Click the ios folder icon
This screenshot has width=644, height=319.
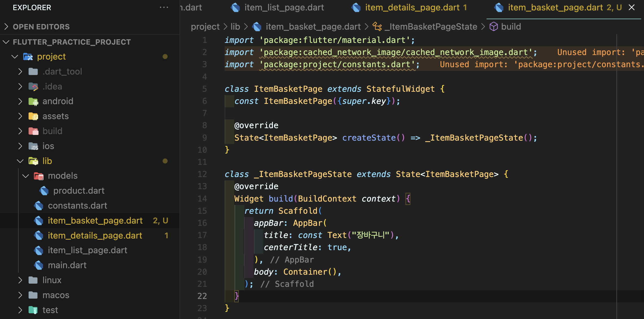[x=33, y=146]
